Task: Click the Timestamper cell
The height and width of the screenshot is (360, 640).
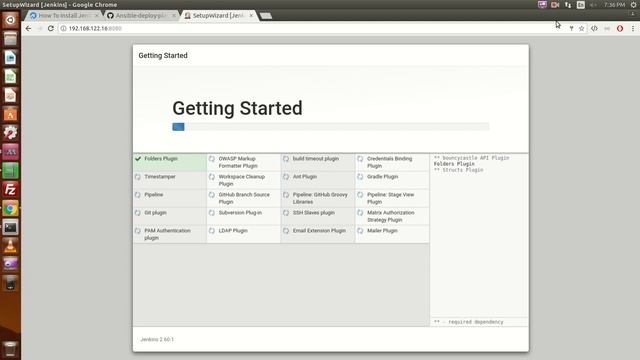Action: [170, 180]
